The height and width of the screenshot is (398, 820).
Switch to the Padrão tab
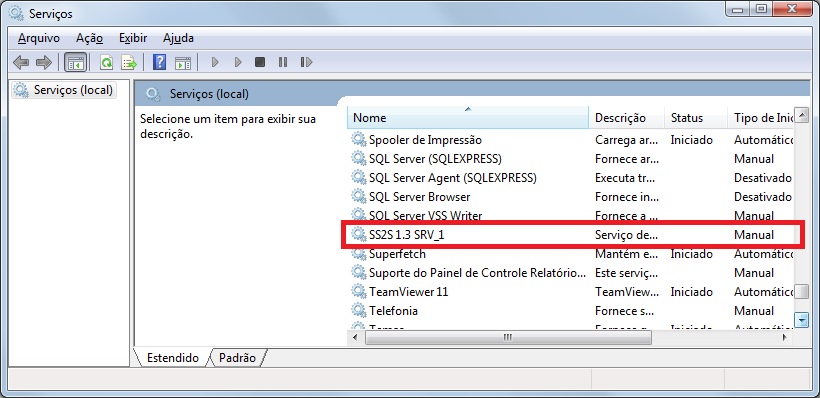237,358
